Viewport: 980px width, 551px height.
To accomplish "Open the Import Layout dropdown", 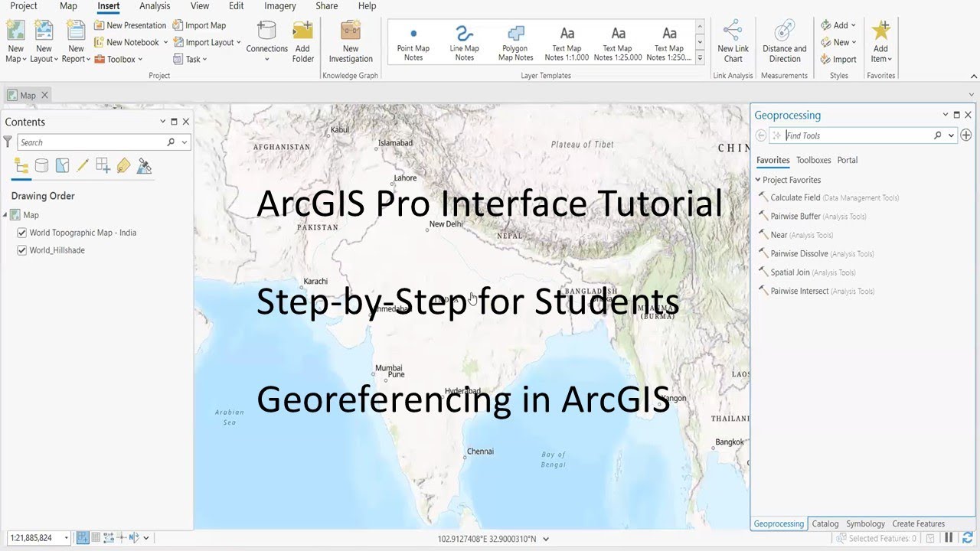I will tap(239, 43).
